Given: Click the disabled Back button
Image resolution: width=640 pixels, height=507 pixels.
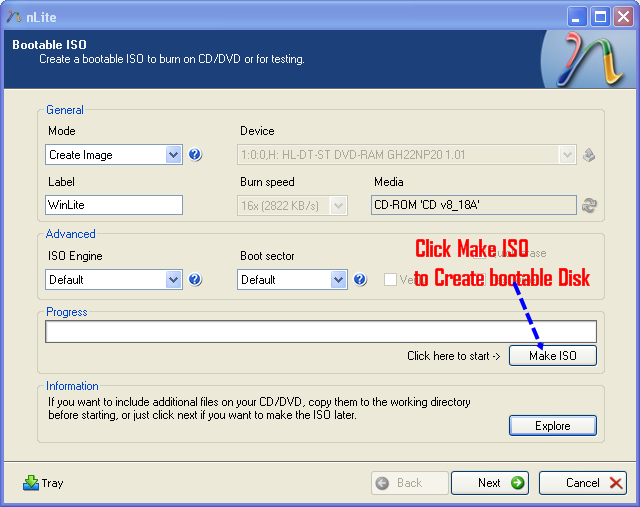Looking at the screenshot, I should pos(409,483).
